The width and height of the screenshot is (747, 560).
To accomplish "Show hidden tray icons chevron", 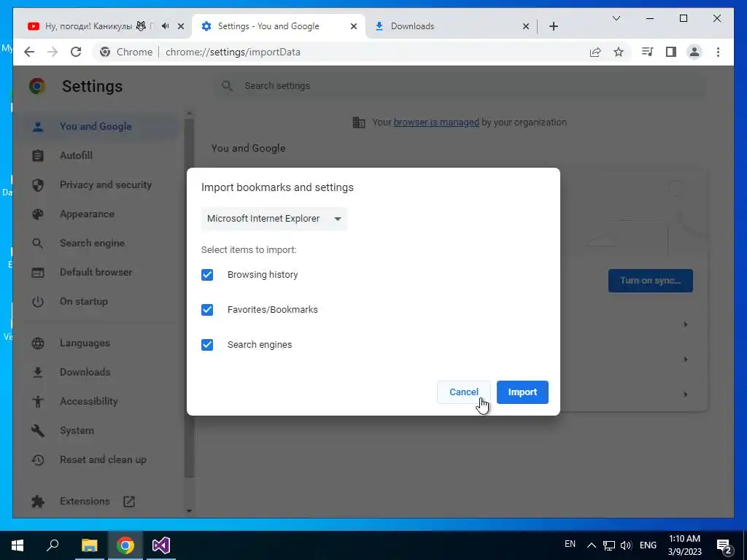I will [x=591, y=545].
